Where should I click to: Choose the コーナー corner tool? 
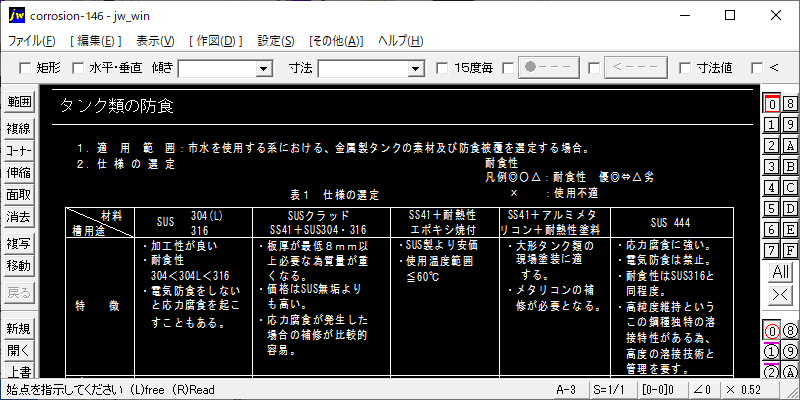19,150
